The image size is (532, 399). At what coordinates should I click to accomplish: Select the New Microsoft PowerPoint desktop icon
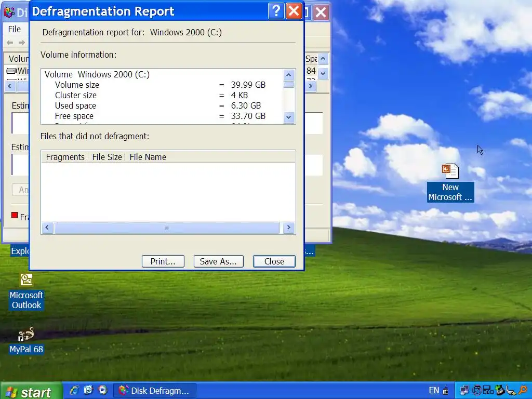(x=450, y=171)
